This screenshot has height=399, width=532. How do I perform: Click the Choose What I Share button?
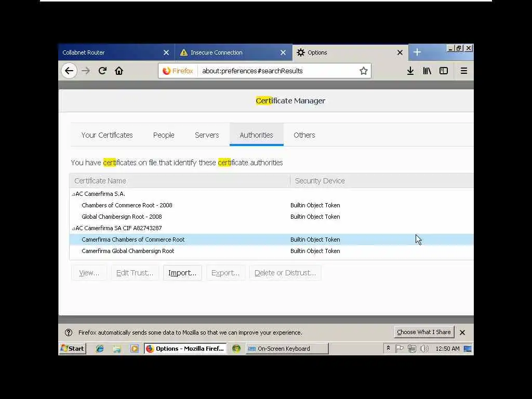click(x=424, y=332)
